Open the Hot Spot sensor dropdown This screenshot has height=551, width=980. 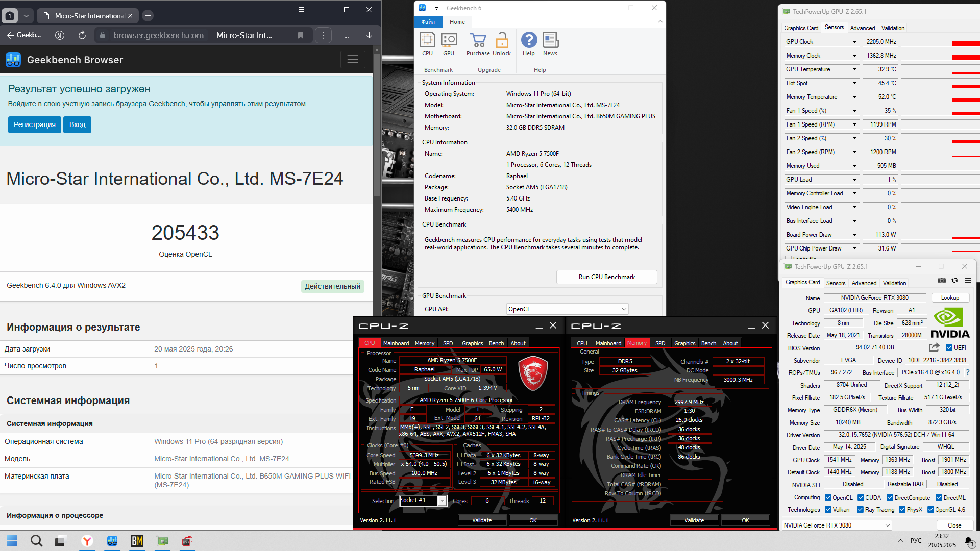854,83
